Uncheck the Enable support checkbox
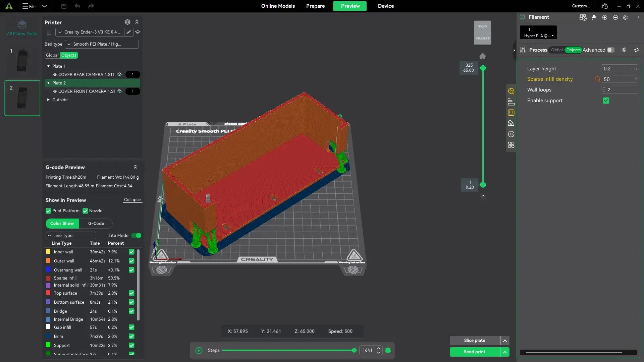 coord(606,101)
